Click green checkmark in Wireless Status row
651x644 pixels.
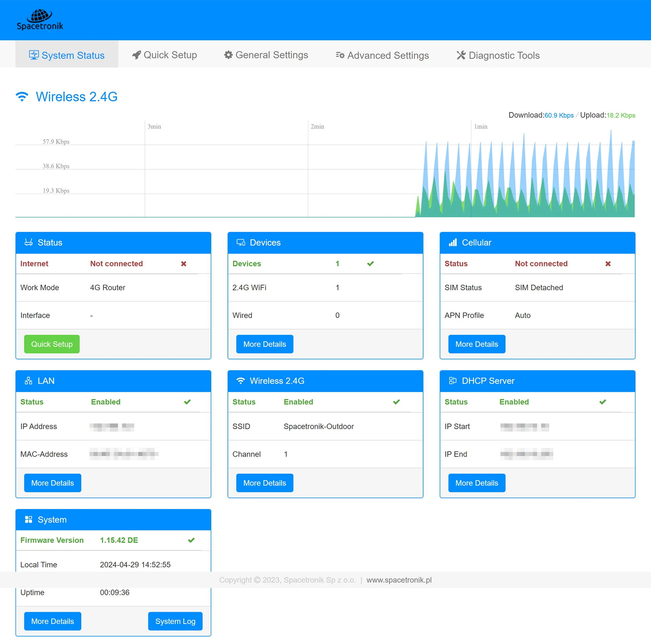396,402
